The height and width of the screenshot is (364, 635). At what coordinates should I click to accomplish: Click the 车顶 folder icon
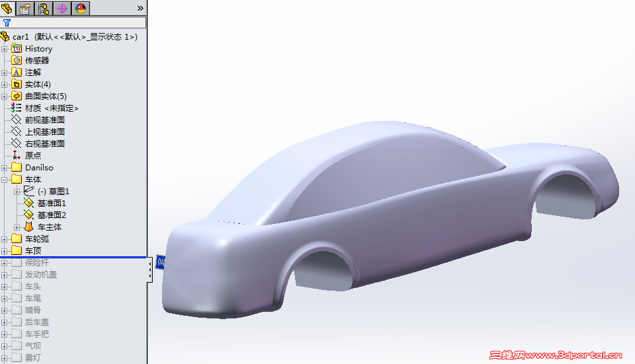pyautogui.click(x=17, y=250)
